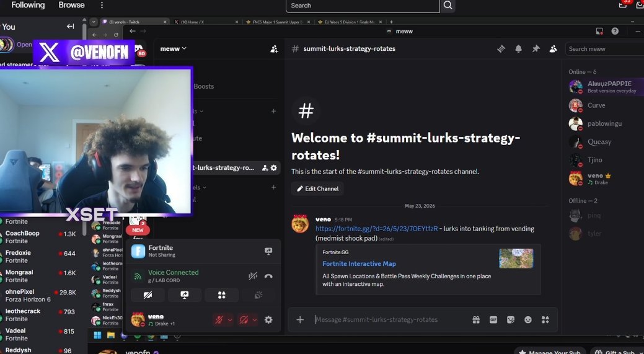Open Fortnite Interactive Map embed title
The width and height of the screenshot is (644, 354).
click(x=359, y=263)
